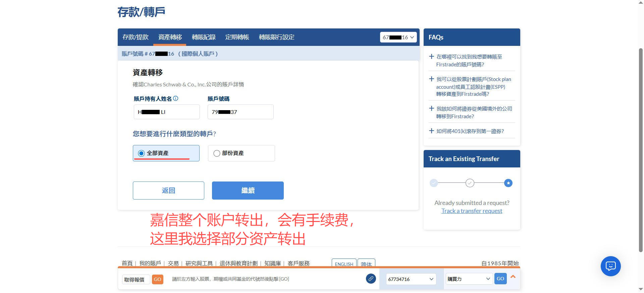Viewport: 644px width, 293px height.
Task: Click the 賬戶號碼 input field
Action: [240, 112]
